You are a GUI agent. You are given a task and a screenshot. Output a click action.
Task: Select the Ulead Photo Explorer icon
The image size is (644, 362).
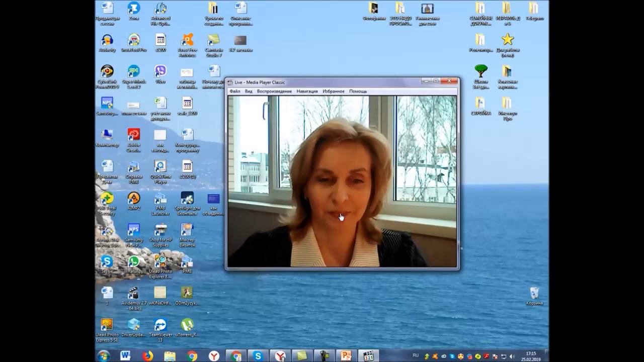[160, 267]
